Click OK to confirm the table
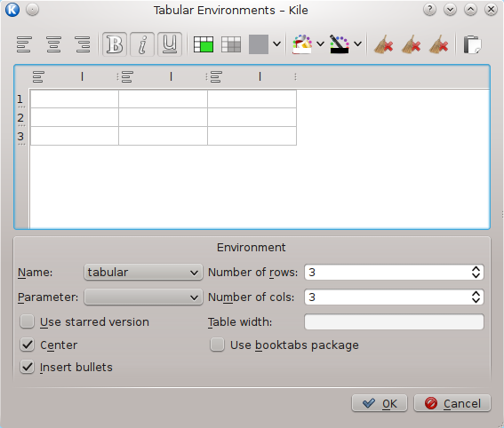 [380, 403]
